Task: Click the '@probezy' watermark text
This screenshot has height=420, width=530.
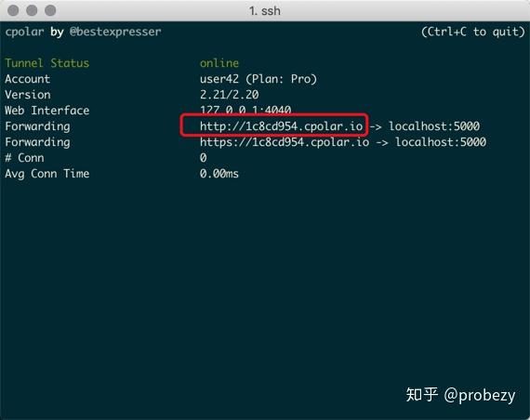Action: click(x=480, y=395)
